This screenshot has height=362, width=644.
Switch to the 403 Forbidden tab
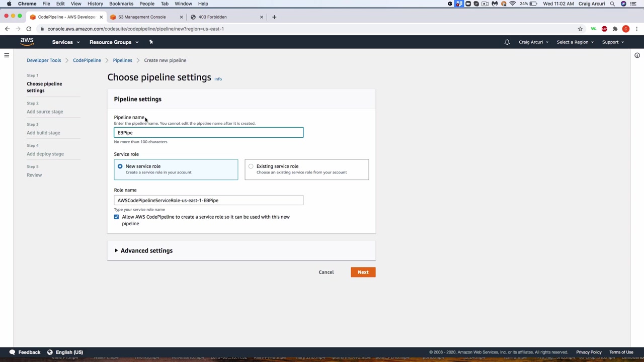[x=226, y=17]
